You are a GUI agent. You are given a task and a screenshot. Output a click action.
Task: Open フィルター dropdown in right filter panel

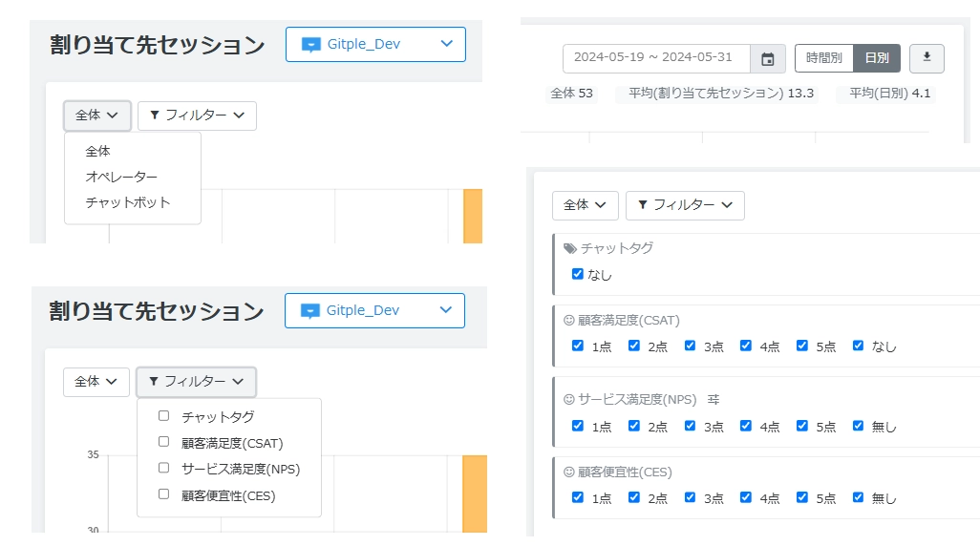tap(685, 205)
